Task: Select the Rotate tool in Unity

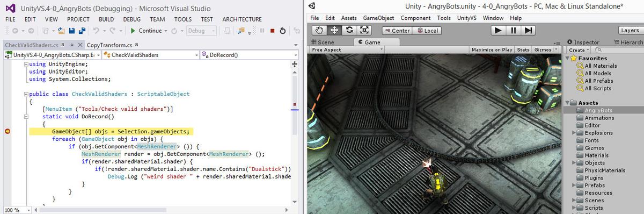Action: tap(350, 30)
